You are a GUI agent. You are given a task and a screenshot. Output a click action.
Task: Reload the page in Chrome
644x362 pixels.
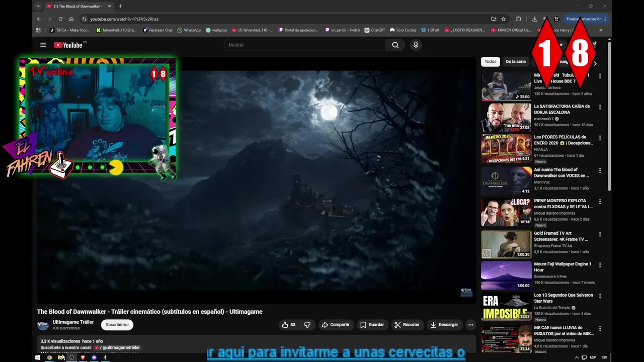pos(60,19)
